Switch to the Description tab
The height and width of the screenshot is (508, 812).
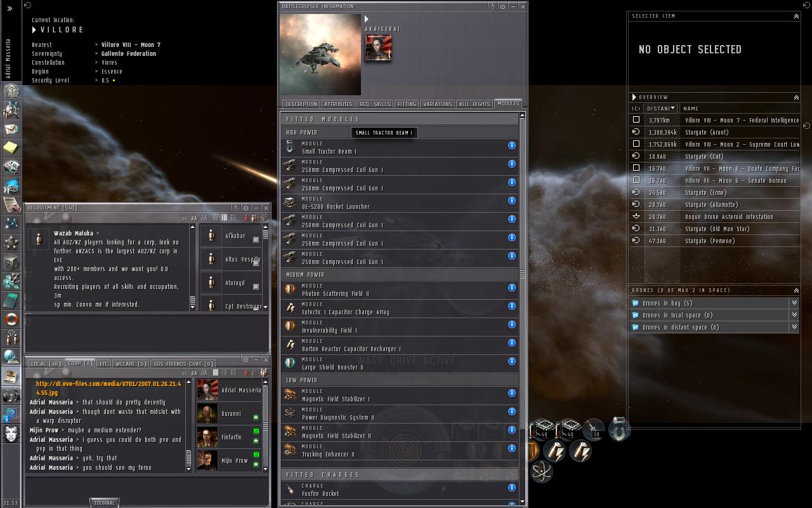(301, 104)
